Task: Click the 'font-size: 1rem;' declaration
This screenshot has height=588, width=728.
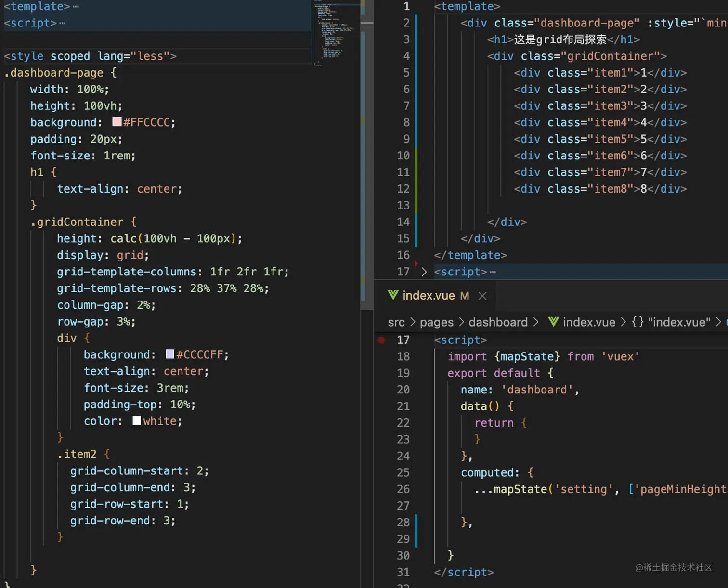Action: [83, 156]
